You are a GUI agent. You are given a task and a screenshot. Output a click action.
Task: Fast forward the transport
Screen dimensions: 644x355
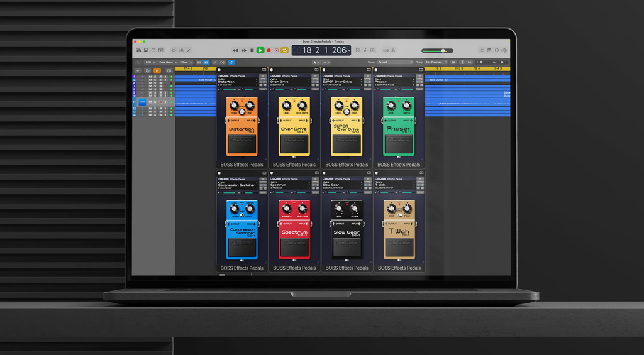[243, 50]
